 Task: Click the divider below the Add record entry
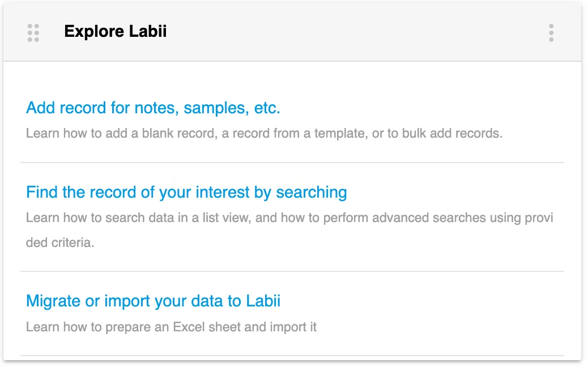(292, 163)
